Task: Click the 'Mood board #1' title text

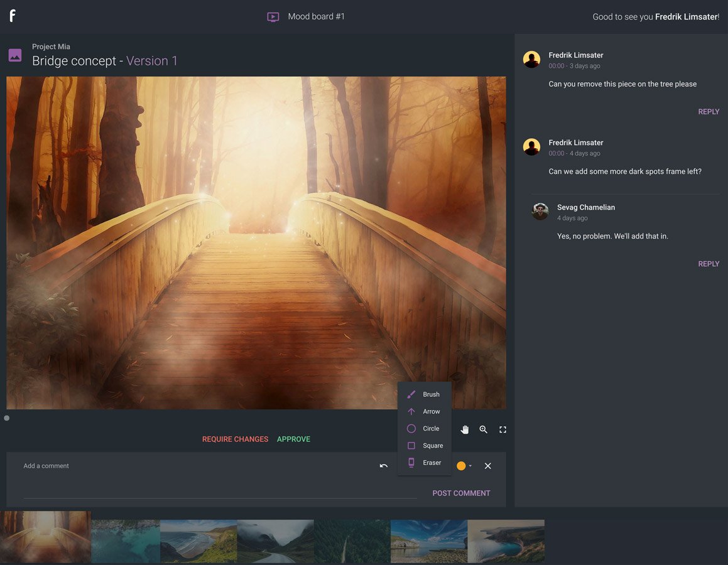Action: point(316,17)
